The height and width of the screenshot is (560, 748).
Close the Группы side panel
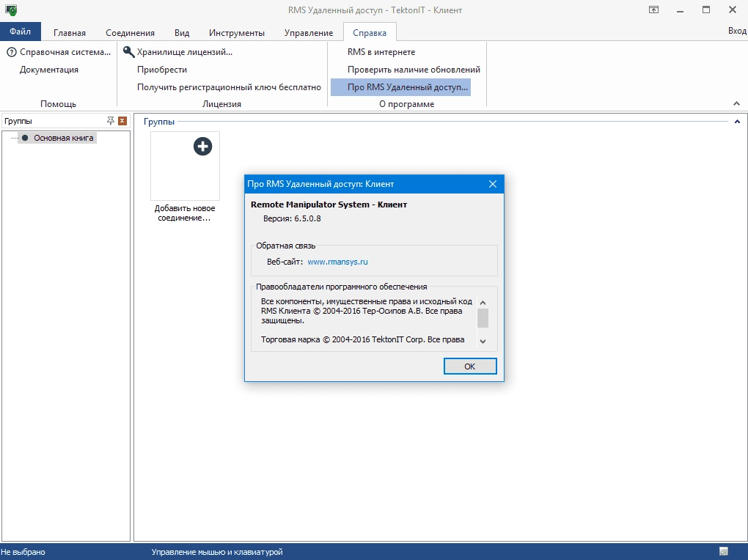point(122,121)
